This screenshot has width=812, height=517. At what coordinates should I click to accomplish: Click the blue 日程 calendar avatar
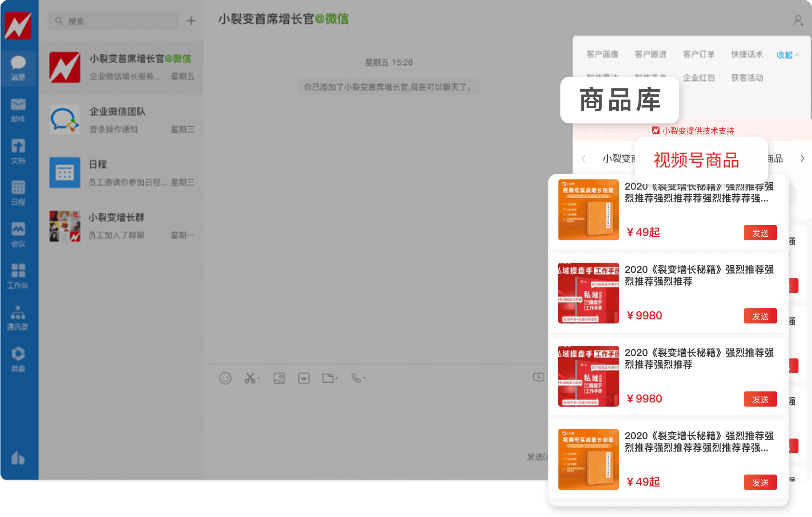tap(65, 173)
